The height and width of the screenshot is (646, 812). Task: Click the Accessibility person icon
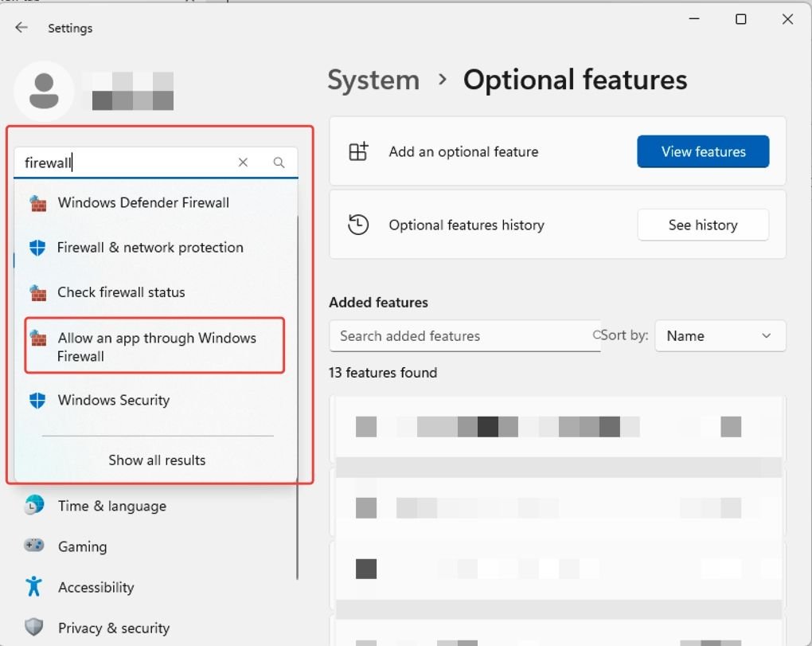pos(33,586)
